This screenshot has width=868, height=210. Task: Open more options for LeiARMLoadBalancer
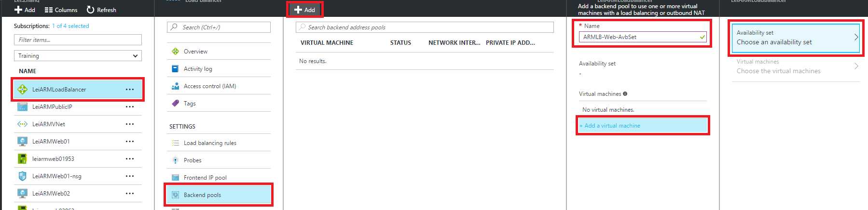pyautogui.click(x=130, y=90)
